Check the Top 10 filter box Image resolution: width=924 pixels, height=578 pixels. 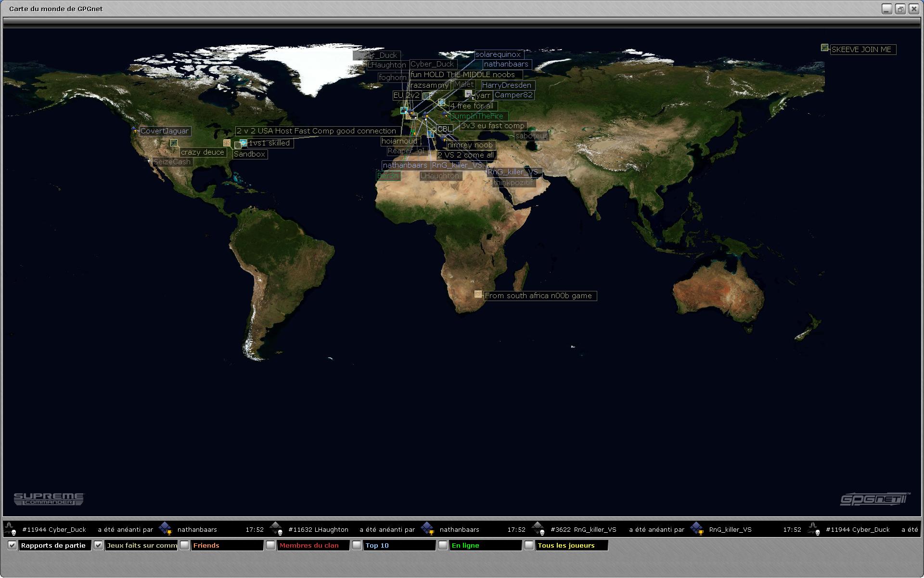[357, 545]
